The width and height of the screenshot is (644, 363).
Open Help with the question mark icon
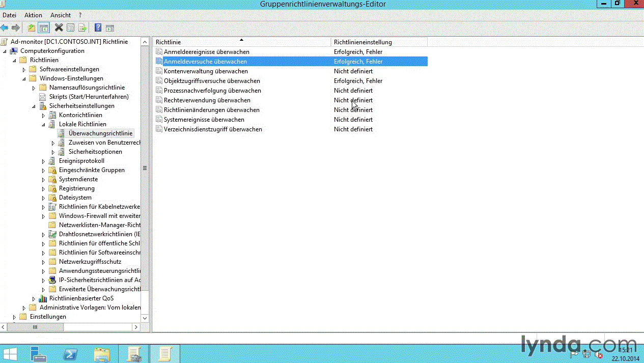pos(98,27)
